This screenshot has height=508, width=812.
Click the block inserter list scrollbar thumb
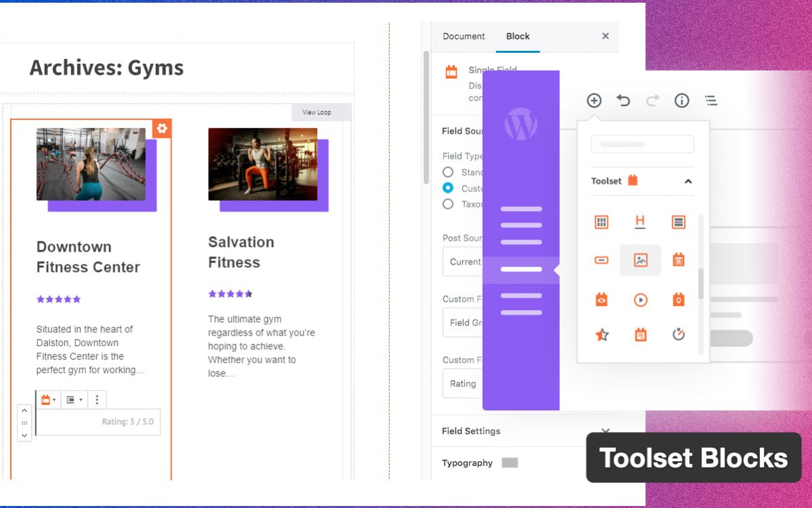coord(701,284)
